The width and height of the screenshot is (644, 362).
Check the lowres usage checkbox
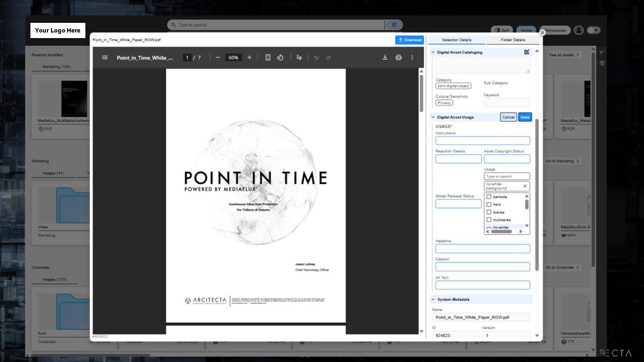[489, 212]
